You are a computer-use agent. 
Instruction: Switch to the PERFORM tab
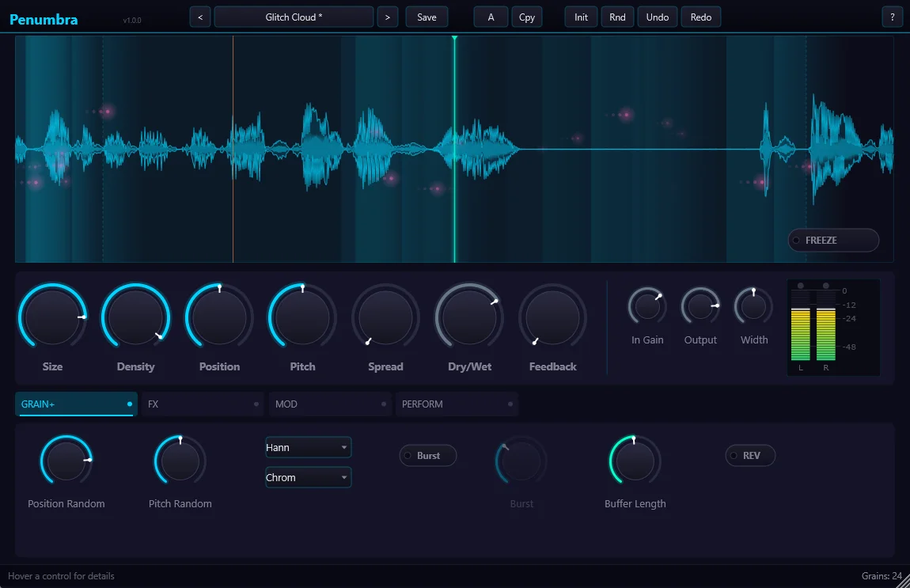457,404
